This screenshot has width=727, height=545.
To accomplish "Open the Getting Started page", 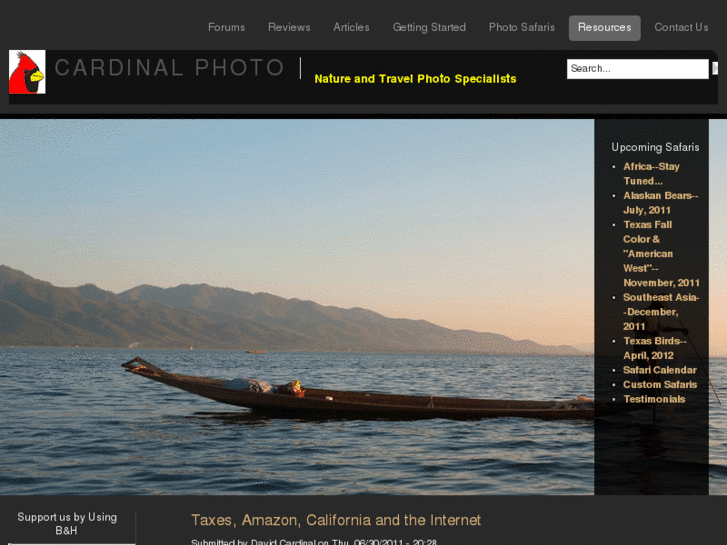I will 429,27.
